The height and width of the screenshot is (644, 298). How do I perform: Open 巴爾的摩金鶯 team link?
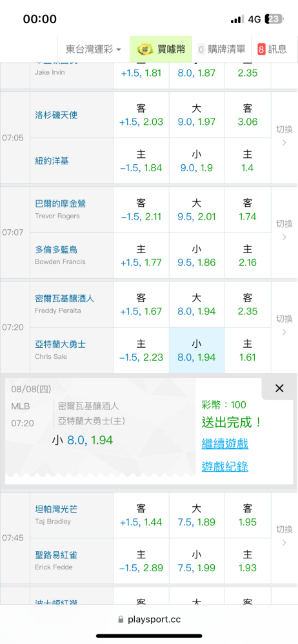coord(61,204)
